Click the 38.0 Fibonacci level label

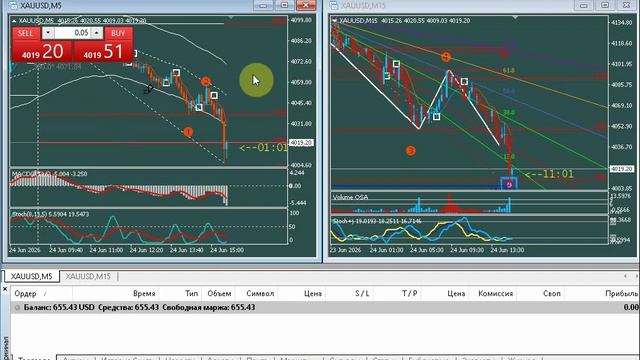[x=509, y=112]
